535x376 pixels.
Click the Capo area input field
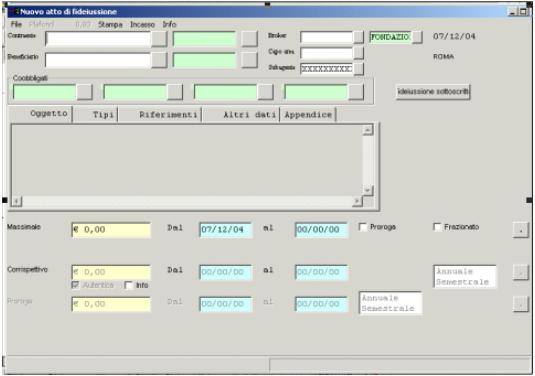coord(327,53)
